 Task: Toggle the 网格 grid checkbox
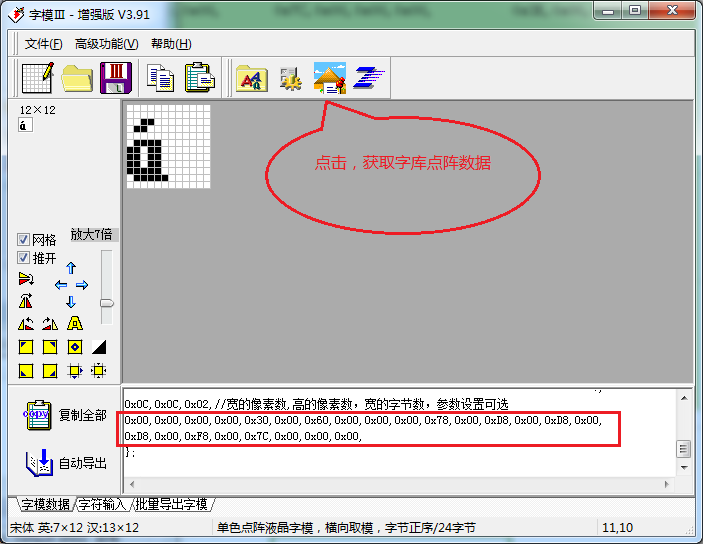point(23,240)
